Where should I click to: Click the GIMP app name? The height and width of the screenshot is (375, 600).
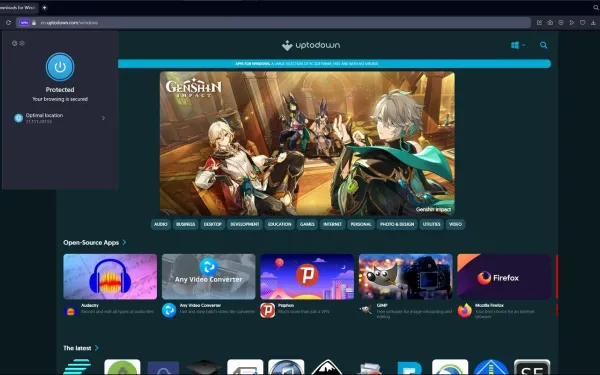click(382, 305)
